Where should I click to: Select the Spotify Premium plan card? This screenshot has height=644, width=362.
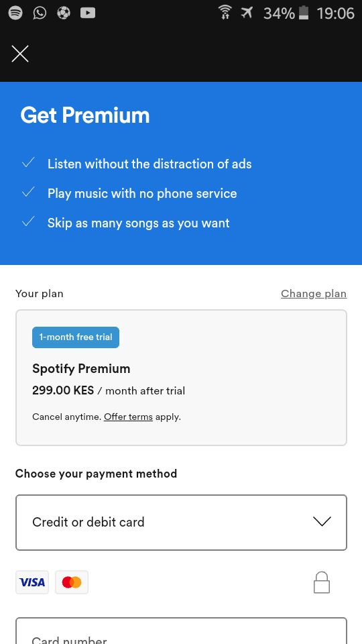181,378
